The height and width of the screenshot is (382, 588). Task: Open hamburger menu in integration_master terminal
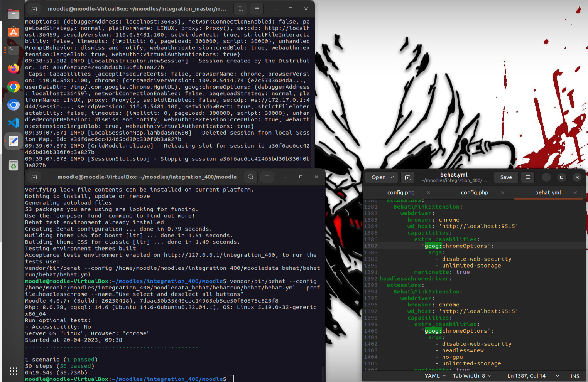257,9
